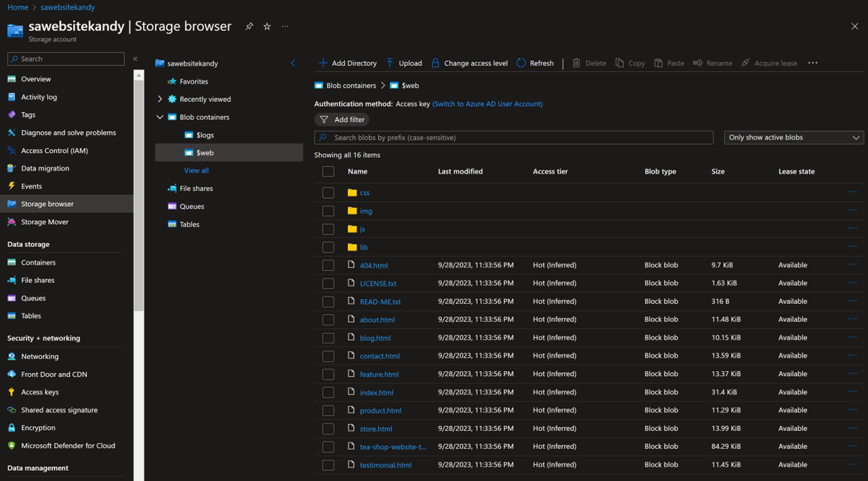Click the Add filter button
The height and width of the screenshot is (481, 868).
point(342,120)
